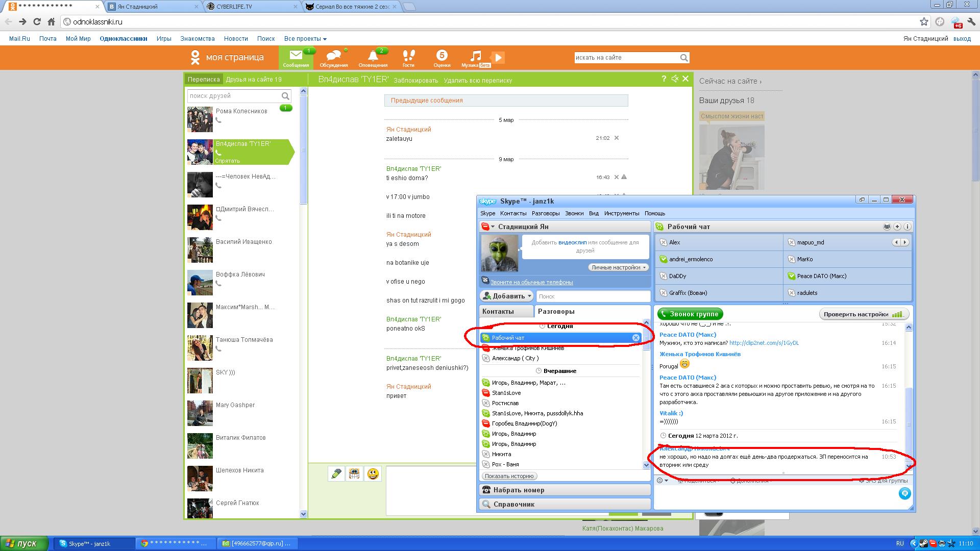Image resolution: width=980 pixels, height=551 pixels.
Task: Open the Оценки rating icon
Action: [x=442, y=56]
